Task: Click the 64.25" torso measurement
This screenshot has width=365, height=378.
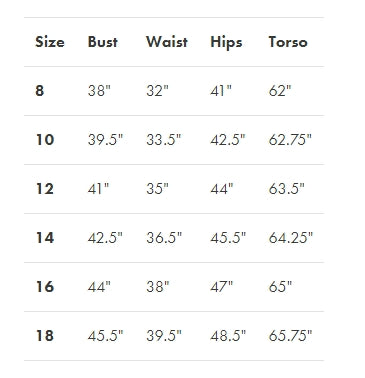Action: [291, 238]
